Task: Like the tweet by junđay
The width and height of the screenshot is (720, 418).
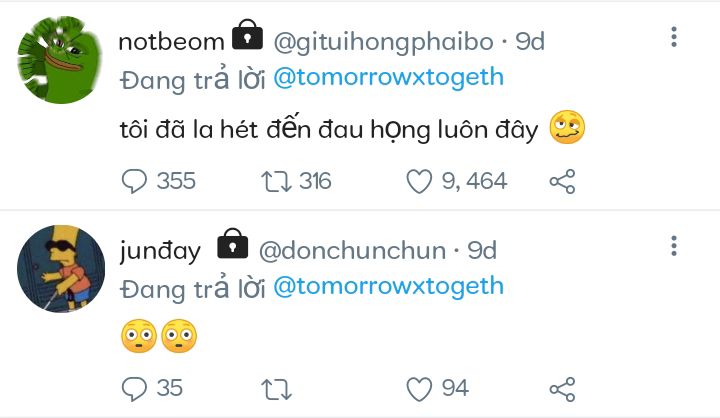Action: [419, 388]
